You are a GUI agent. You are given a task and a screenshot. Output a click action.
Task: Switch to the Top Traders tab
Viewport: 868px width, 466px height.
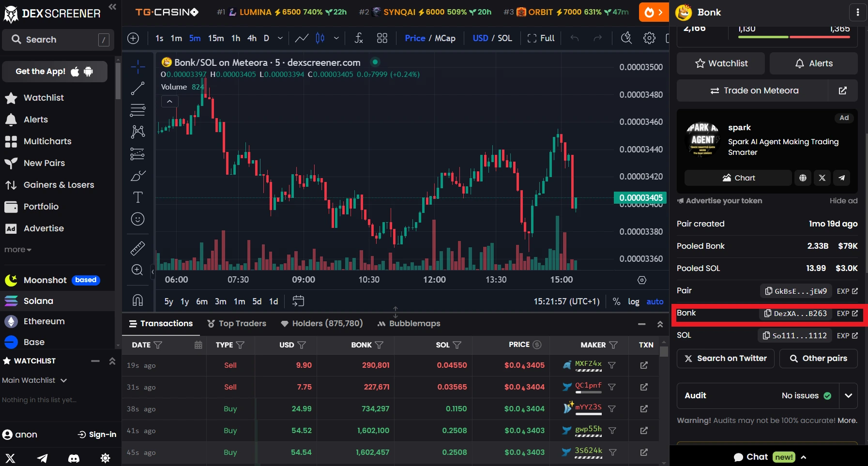coord(237,323)
